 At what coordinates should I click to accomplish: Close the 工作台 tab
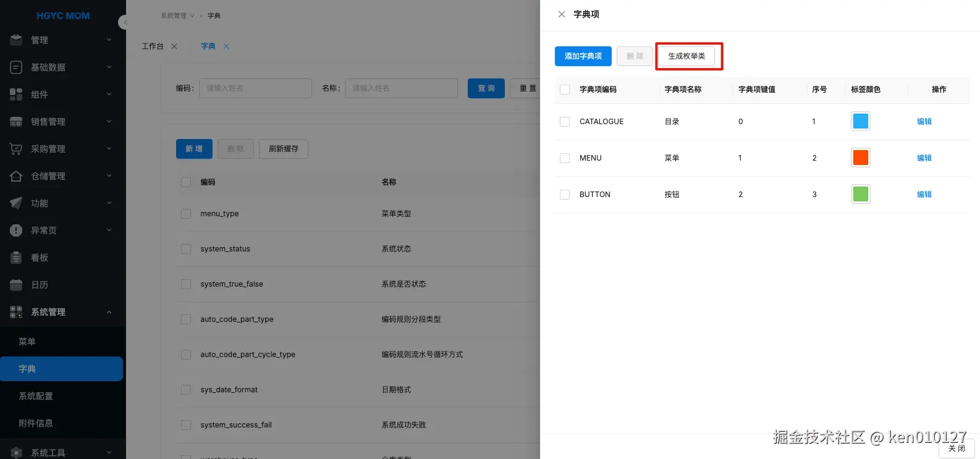tap(174, 46)
